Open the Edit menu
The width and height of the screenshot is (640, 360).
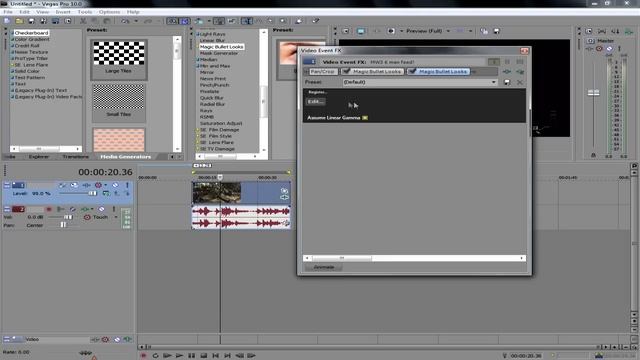24,12
